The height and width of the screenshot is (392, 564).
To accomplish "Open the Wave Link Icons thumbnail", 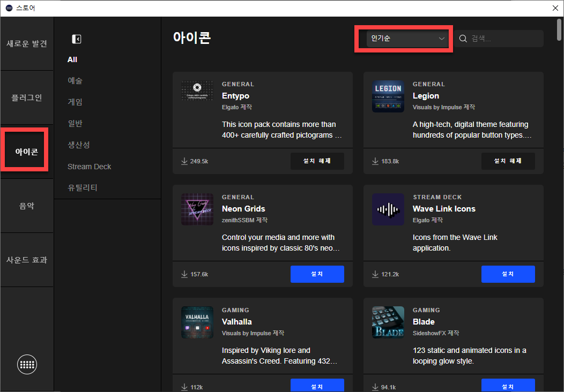I will click(388, 209).
